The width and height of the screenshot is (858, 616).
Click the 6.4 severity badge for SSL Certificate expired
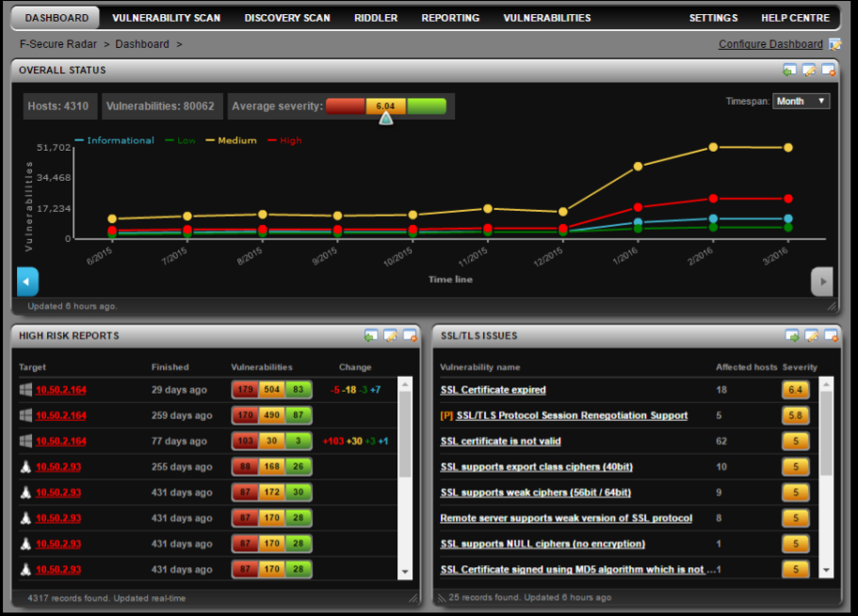click(796, 390)
